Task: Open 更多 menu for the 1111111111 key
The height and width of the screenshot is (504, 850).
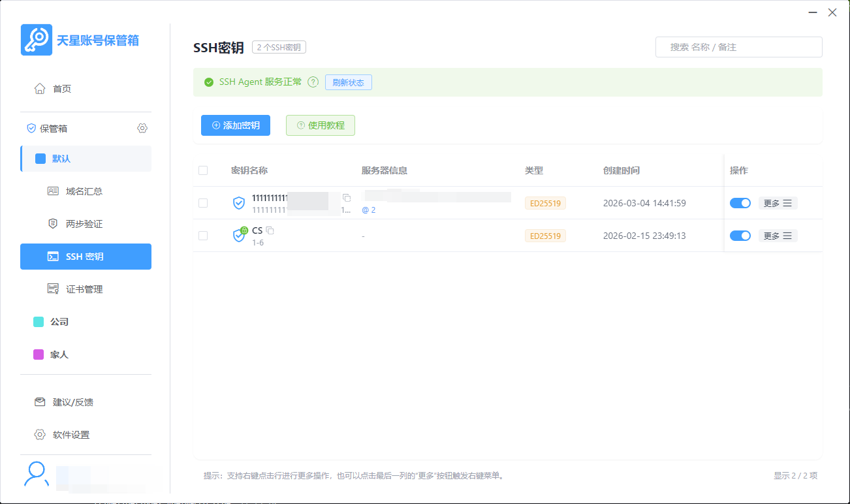Action: point(778,203)
